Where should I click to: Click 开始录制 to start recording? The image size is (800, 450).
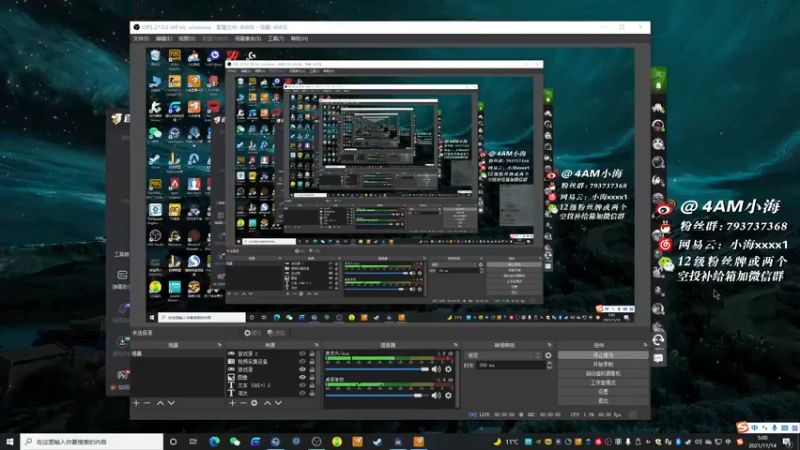[603, 364]
